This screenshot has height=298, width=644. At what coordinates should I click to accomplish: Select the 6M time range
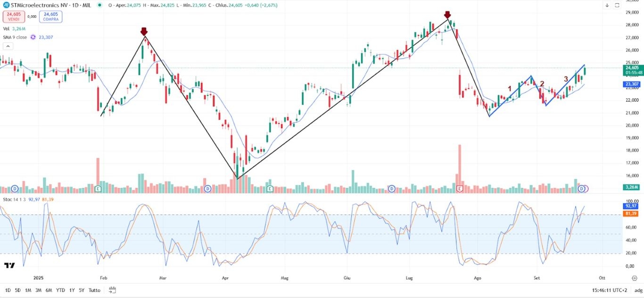pos(49,290)
